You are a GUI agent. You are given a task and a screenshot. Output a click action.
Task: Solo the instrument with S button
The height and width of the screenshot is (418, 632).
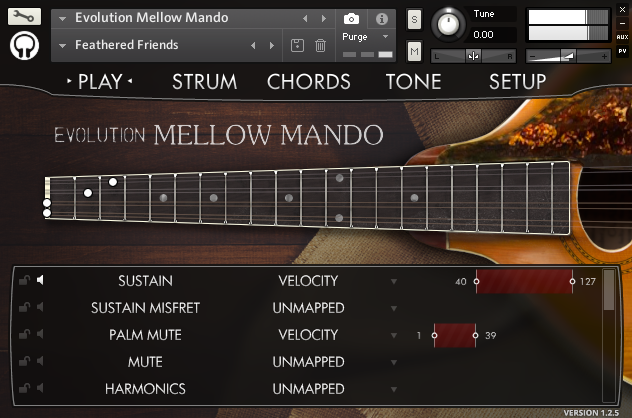414,20
